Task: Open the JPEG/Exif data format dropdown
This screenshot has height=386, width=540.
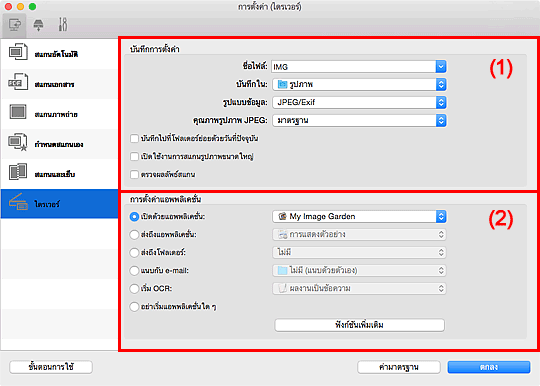Action: click(x=359, y=102)
